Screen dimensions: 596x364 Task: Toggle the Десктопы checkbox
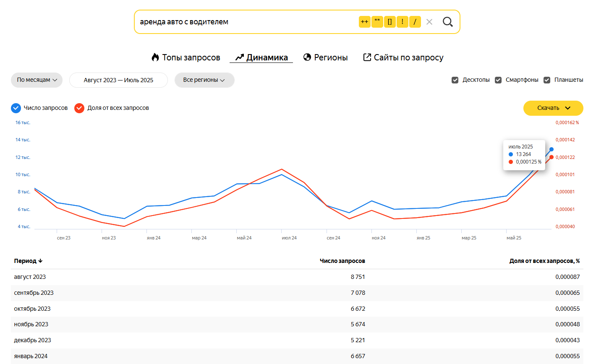point(455,80)
